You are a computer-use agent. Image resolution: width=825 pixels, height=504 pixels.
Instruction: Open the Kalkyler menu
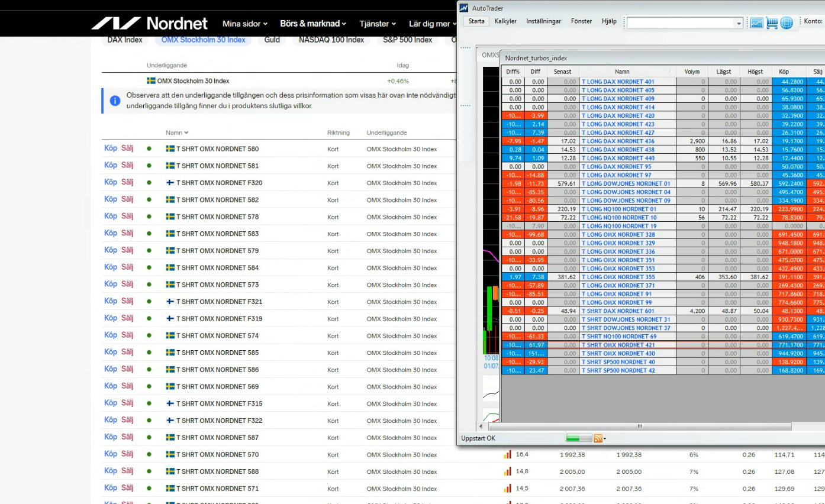point(505,21)
